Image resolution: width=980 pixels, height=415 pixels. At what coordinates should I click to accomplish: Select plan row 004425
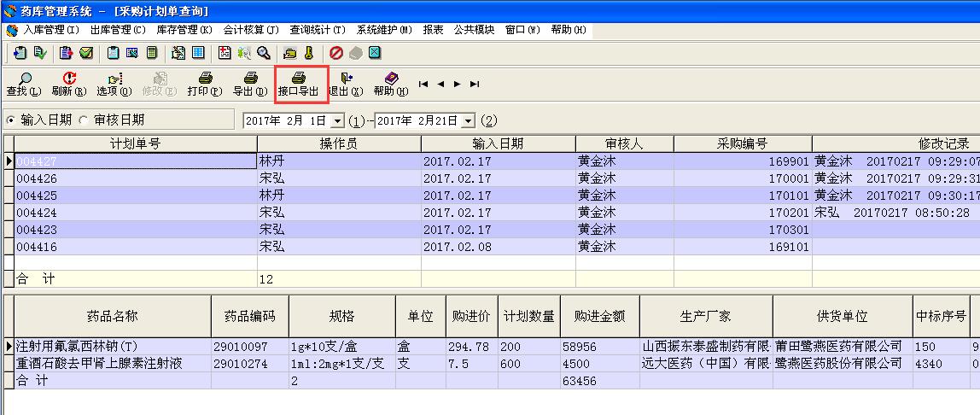[491, 196]
